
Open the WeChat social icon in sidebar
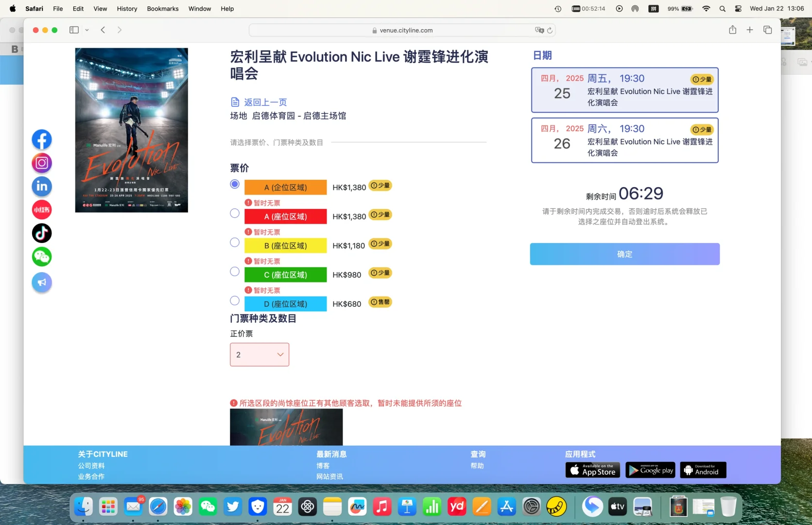(42, 257)
